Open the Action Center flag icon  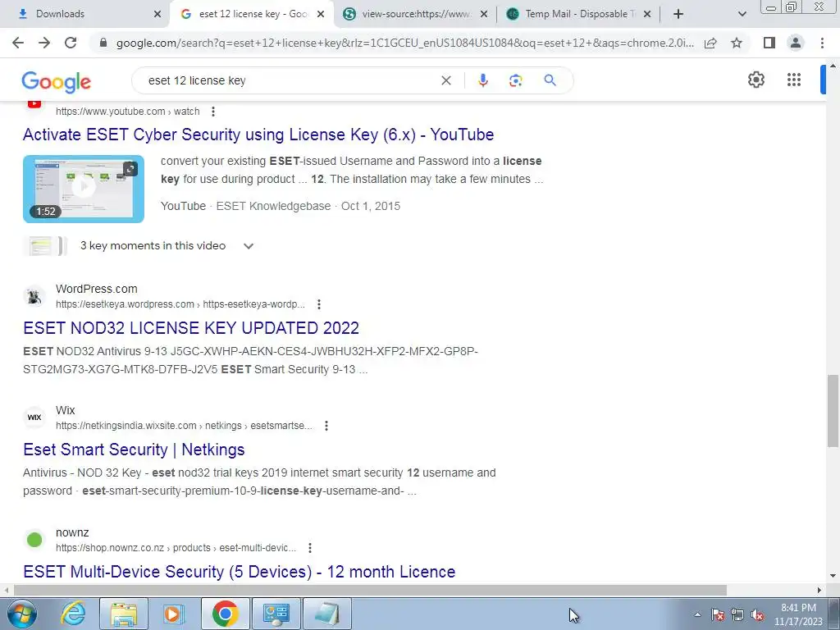718,614
